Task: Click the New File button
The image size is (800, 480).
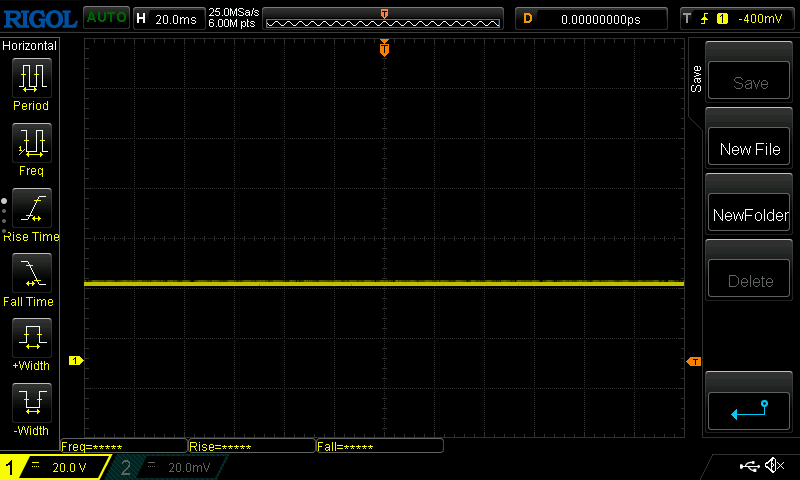Action: pyautogui.click(x=749, y=146)
